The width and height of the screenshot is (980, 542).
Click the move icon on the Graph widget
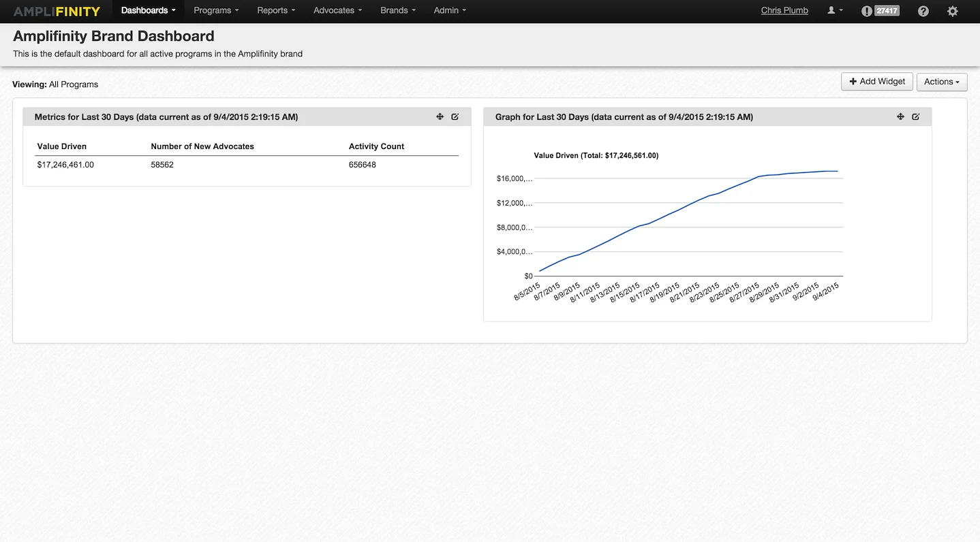[x=900, y=116]
